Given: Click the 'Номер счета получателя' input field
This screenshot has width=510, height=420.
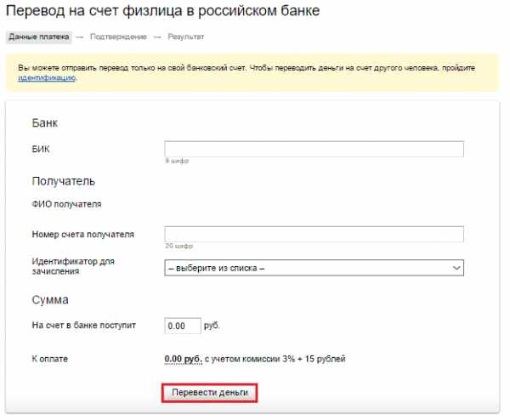Looking at the screenshot, I should click(314, 235).
